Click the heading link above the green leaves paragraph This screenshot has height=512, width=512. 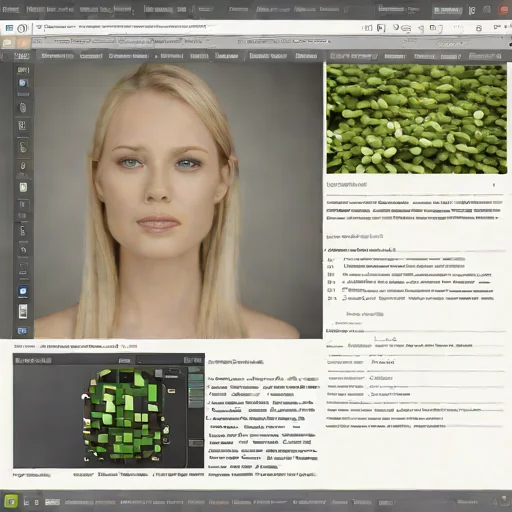tap(347, 184)
